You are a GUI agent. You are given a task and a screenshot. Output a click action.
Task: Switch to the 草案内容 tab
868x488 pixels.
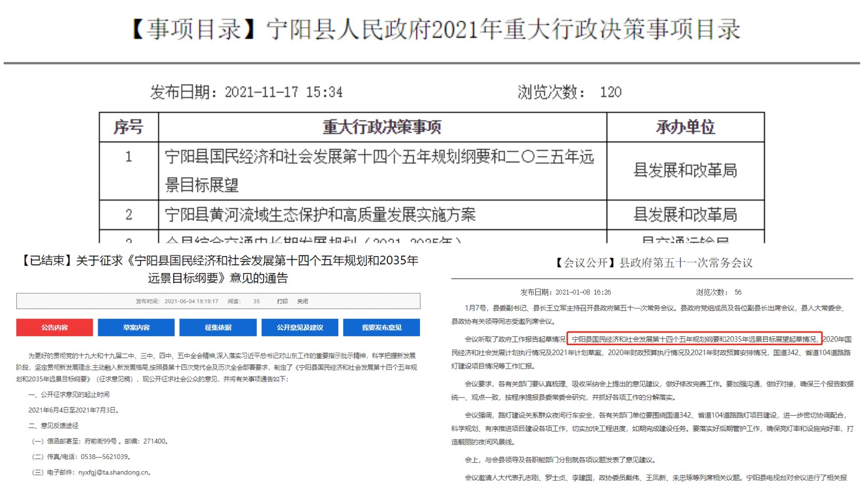pyautogui.click(x=136, y=328)
